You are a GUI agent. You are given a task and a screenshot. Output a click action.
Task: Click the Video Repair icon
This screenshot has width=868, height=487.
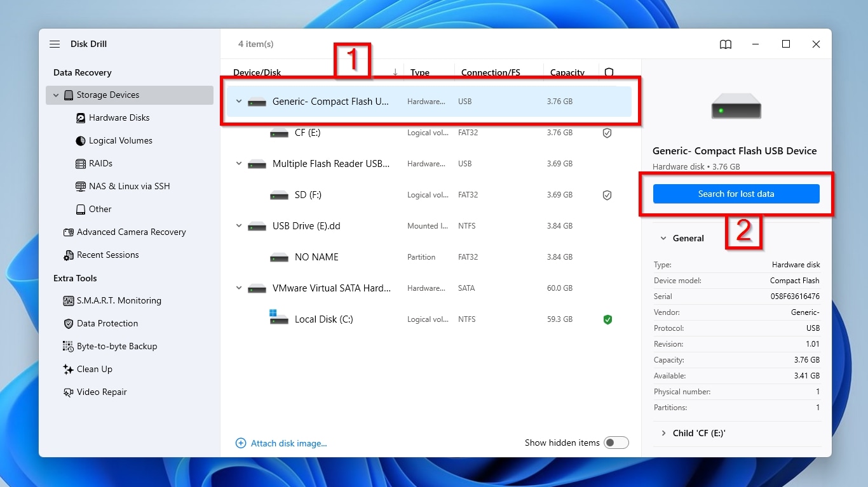[x=69, y=392]
